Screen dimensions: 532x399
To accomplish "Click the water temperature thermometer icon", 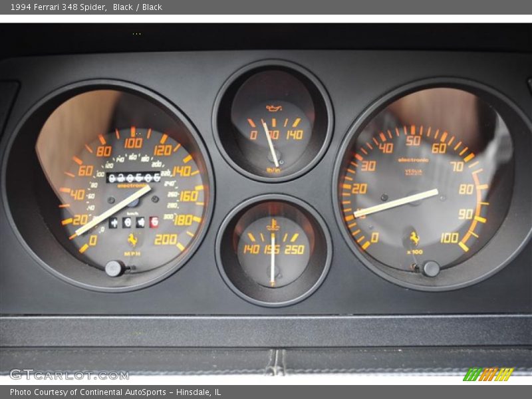I will [x=273, y=225].
